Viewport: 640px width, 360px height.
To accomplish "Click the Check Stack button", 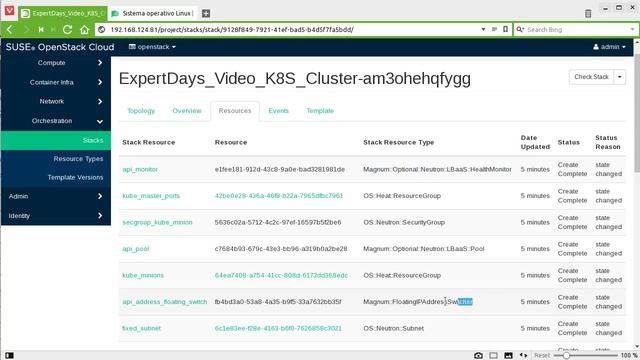I will click(x=591, y=77).
